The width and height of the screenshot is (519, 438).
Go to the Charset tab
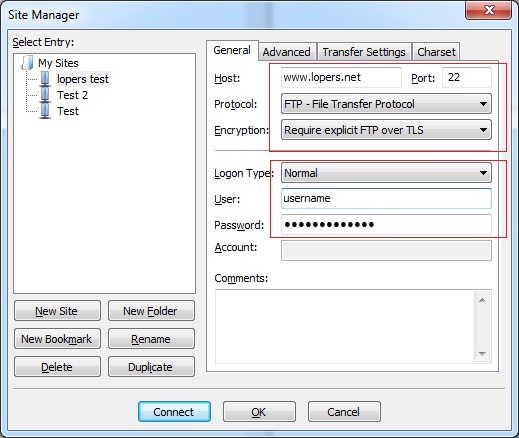[436, 52]
